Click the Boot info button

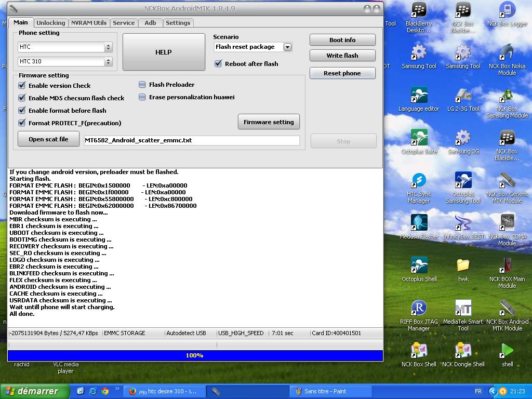tap(342, 39)
